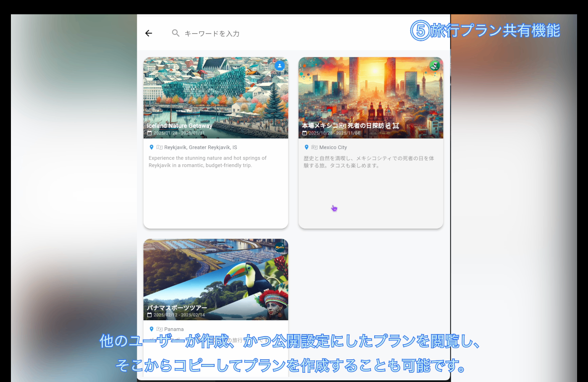The height and width of the screenshot is (382, 588).
Task: Open the Iceland Nature Getaway card image
Action: click(216, 97)
